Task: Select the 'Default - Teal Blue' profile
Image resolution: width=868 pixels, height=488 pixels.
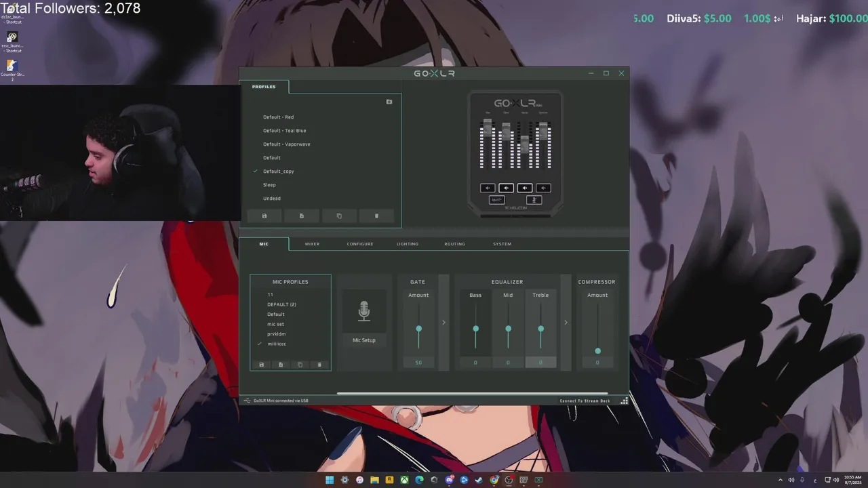Action: click(284, 131)
